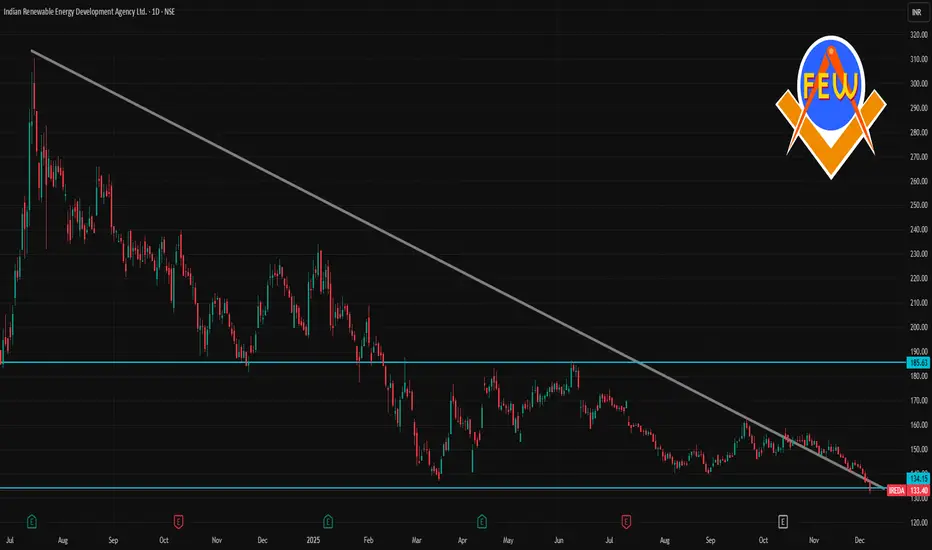Click the 185.63 horizontal line price label

pos(918,362)
